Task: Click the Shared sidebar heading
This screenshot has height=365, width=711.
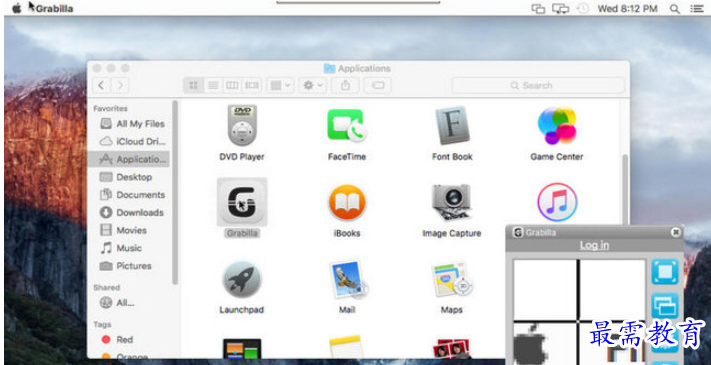Action: [107, 287]
